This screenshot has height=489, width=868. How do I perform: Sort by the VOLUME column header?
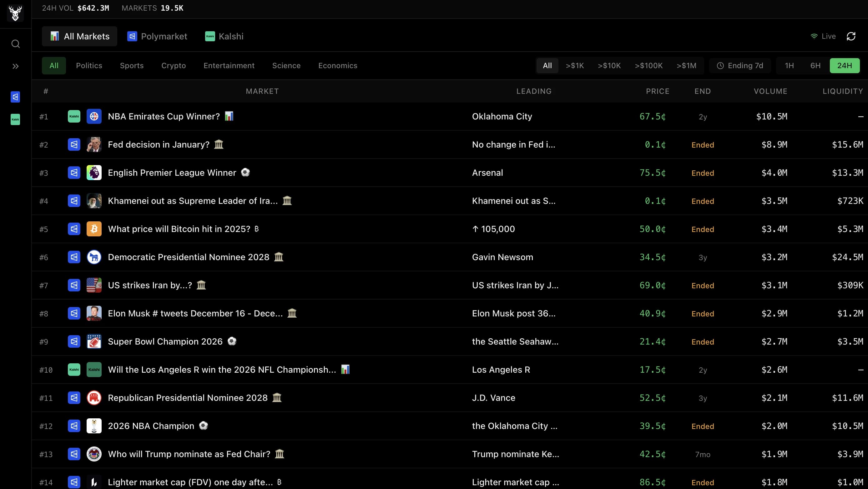[770, 91]
